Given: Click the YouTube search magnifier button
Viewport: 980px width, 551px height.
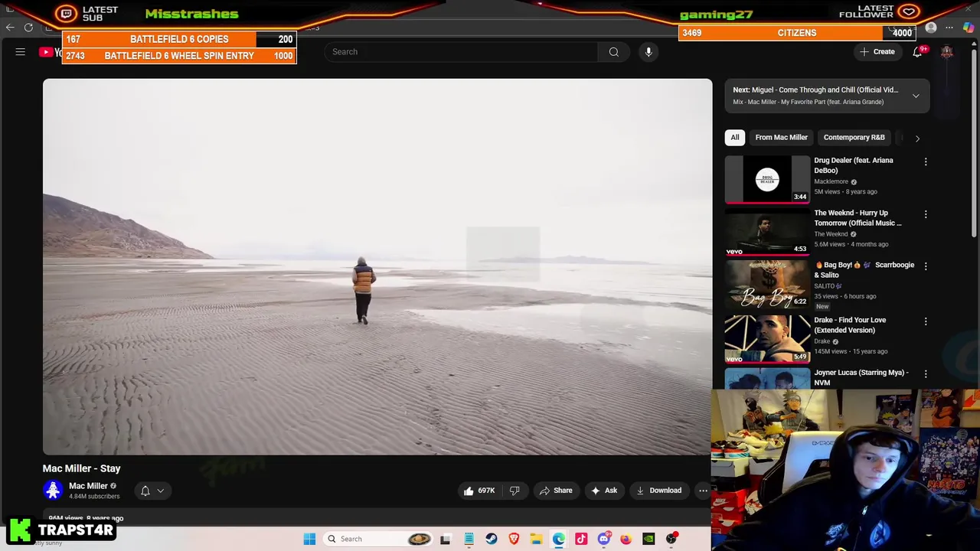Looking at the screenshot, I should 613,52.
